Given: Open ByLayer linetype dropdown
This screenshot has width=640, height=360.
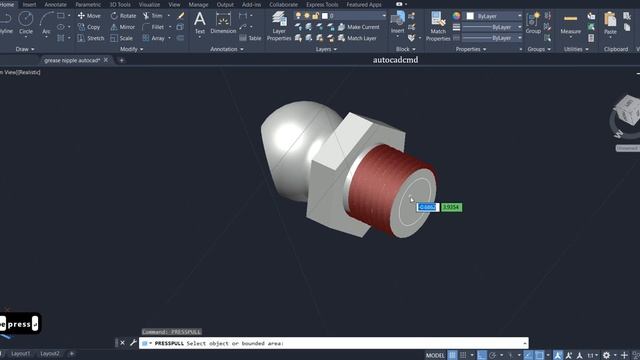Looking at the screenshot, I should [492, 38].
